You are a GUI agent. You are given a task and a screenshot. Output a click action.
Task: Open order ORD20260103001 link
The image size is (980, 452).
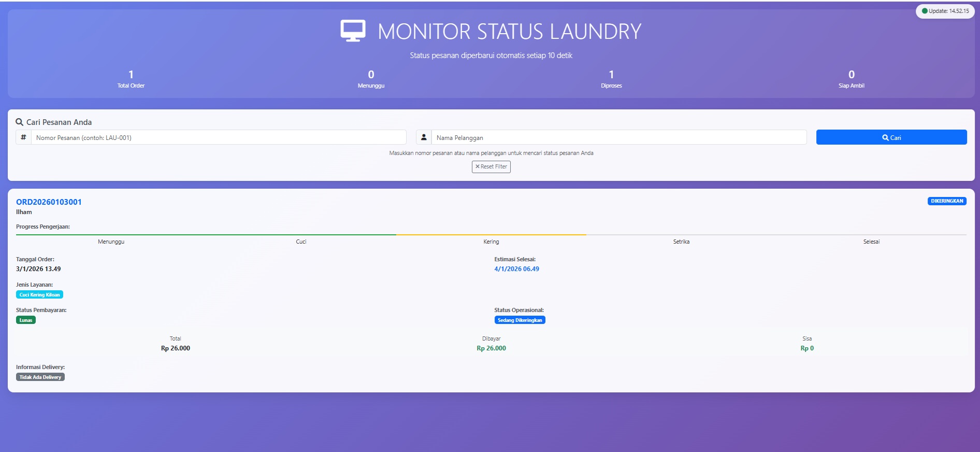click(x=49, y=202)
